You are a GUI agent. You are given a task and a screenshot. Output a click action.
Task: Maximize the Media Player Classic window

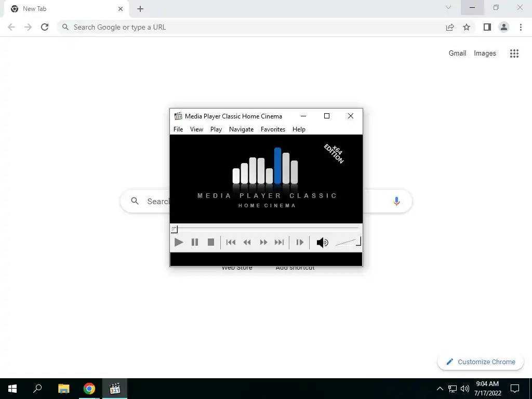[x=327, y=116]
